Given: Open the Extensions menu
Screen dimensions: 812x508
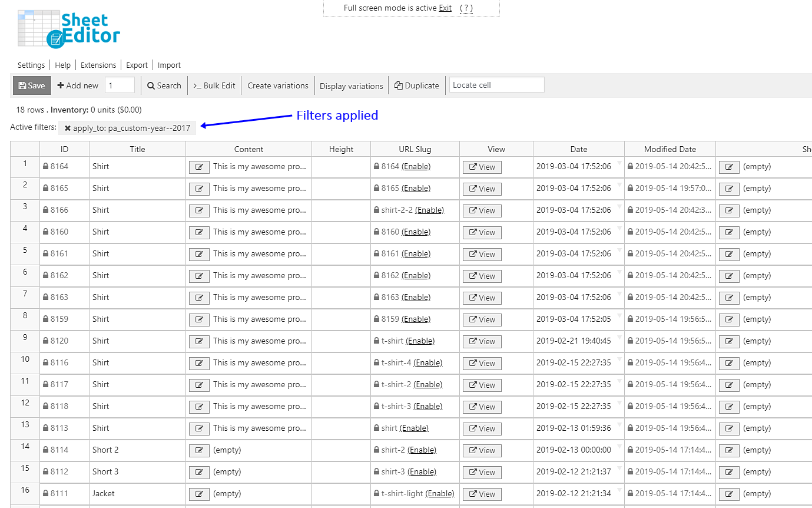Looking at the screenshot, I should pos(98,65).
